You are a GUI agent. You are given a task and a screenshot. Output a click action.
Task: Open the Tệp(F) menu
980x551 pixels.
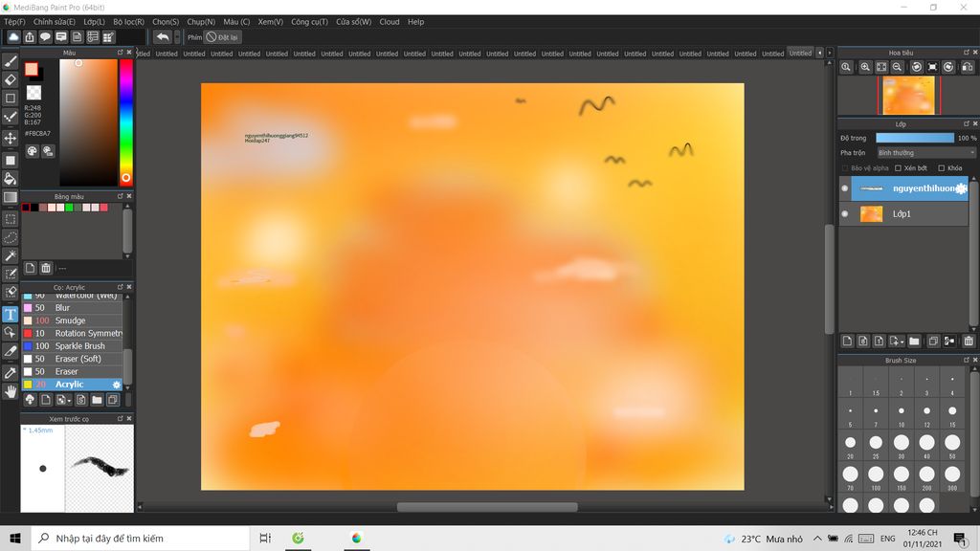[x=14, y=22]
